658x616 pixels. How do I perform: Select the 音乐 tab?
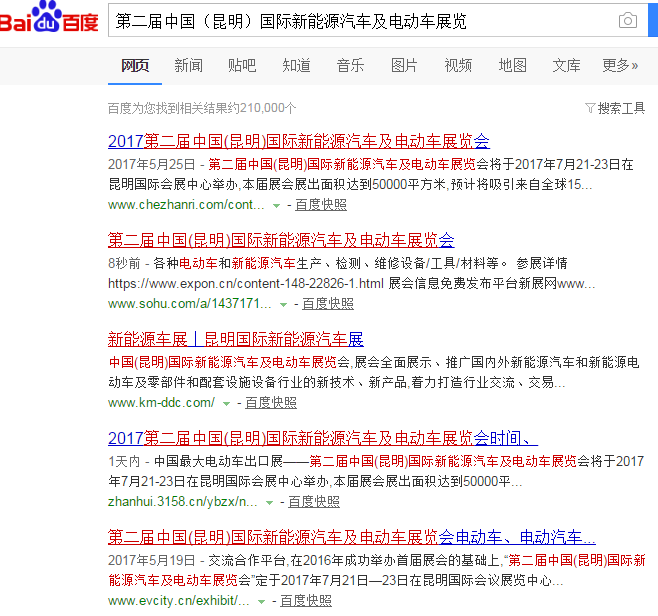350,65
